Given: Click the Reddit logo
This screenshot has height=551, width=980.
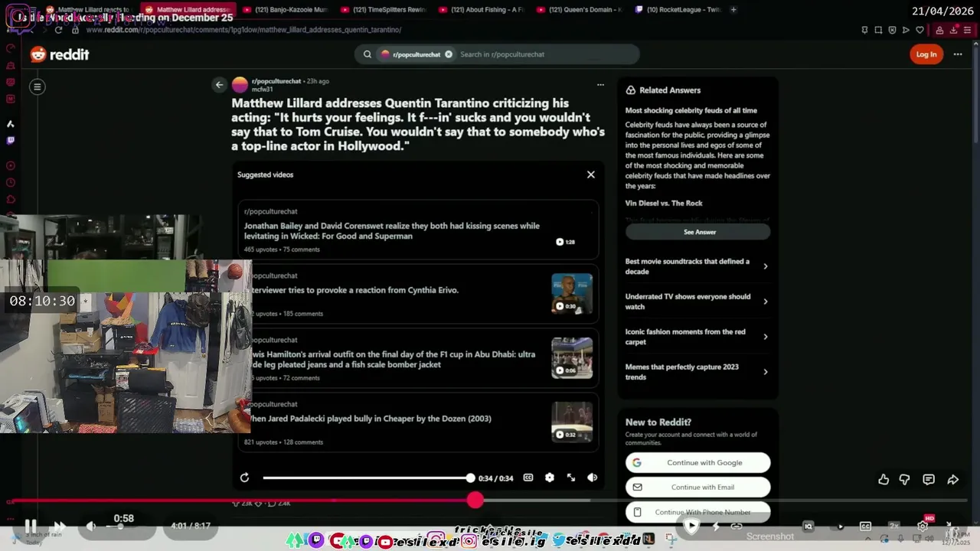Looking at the screenshot, I should click(60, 54).
